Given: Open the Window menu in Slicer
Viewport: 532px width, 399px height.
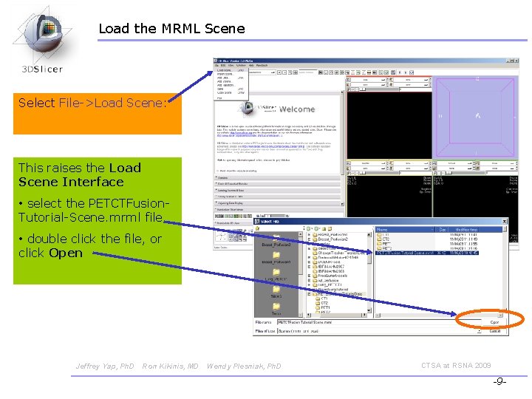Looking at the screenshot, I should point(241,65).
